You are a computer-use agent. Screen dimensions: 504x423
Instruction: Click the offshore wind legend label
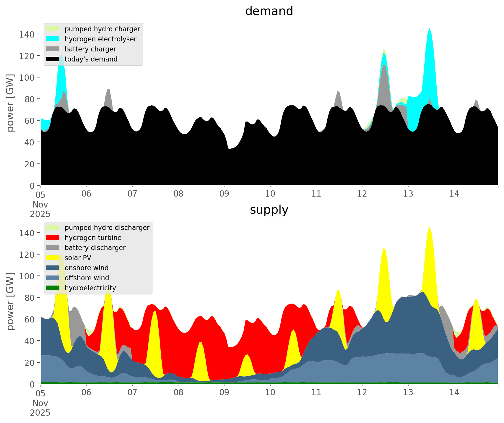pyautogui.click(x=87, y=278)
